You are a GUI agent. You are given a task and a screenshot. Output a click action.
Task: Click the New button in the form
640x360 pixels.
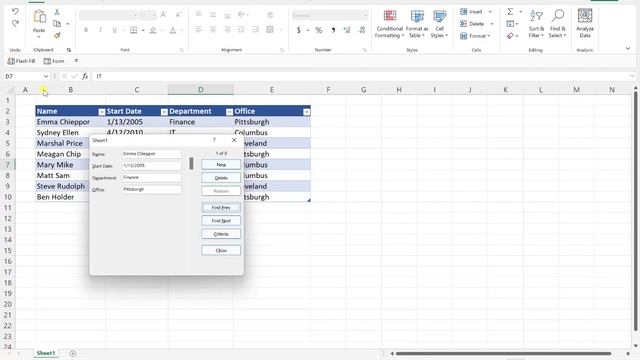(x=221, y=164)
